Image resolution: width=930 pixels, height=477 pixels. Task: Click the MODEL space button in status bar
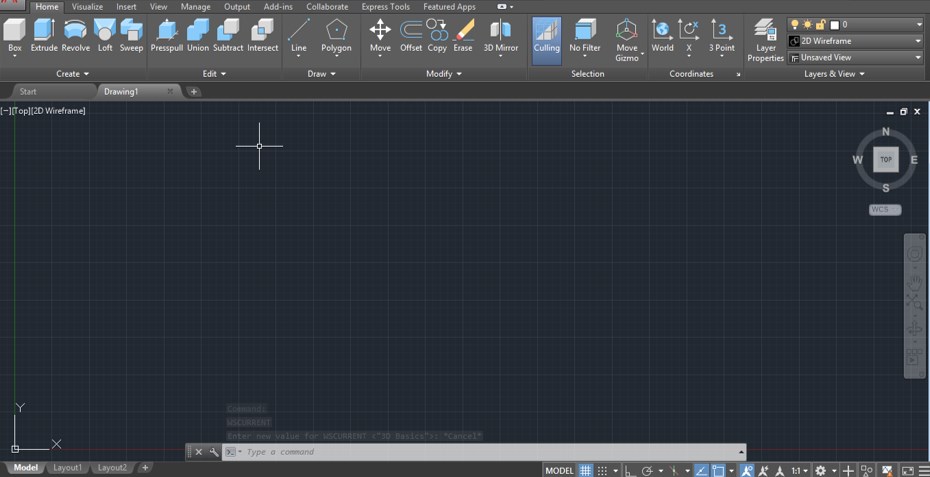click(559, 470)
